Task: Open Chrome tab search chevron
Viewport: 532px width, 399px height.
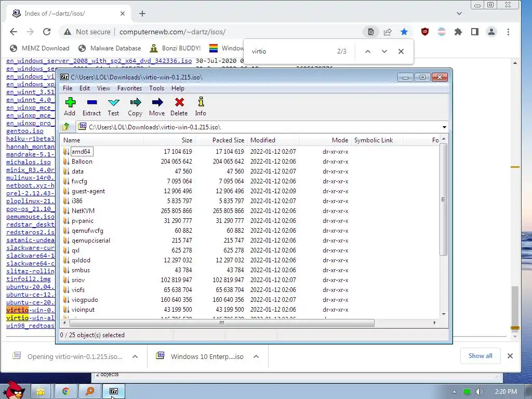Action: tap(459, 14)
